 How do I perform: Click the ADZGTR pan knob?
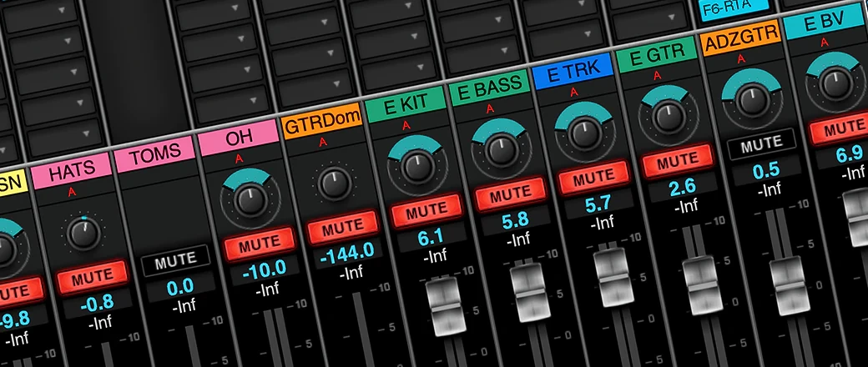[752, 99]
